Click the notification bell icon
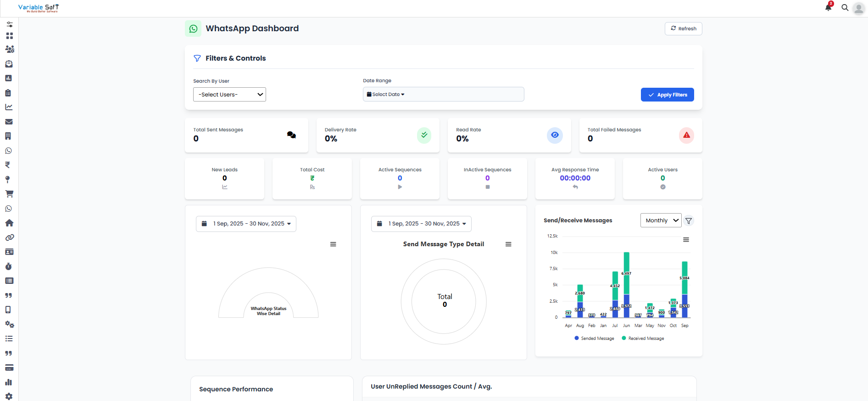868x401 pixels. click(828, 7)
